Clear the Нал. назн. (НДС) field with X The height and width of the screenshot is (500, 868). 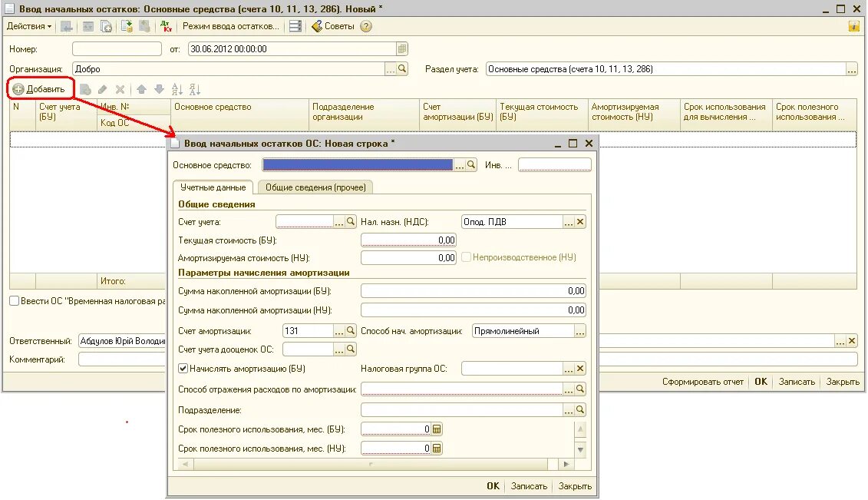(x=580, y=222)
